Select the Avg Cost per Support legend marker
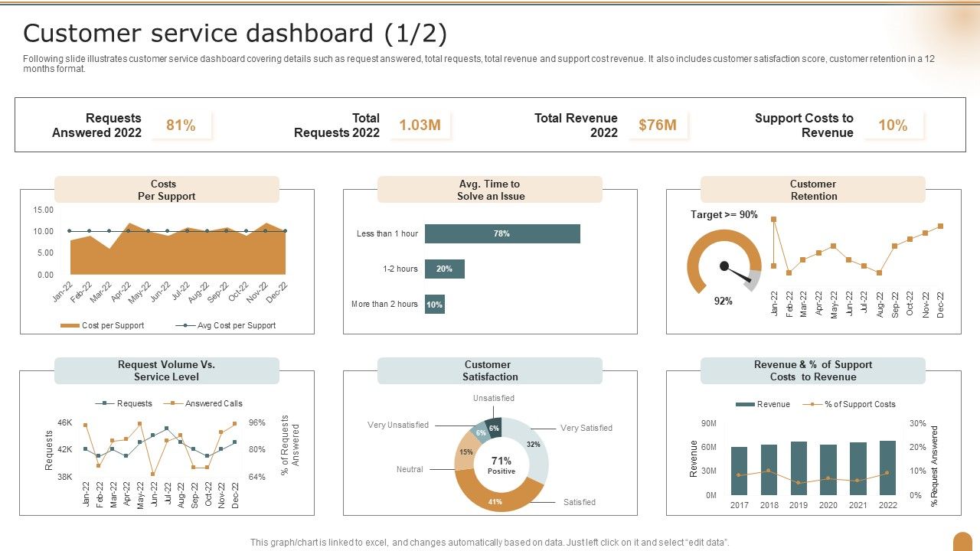Image resolution: width=980 pixels, height=551 pixels. click(x=185, y=325)
